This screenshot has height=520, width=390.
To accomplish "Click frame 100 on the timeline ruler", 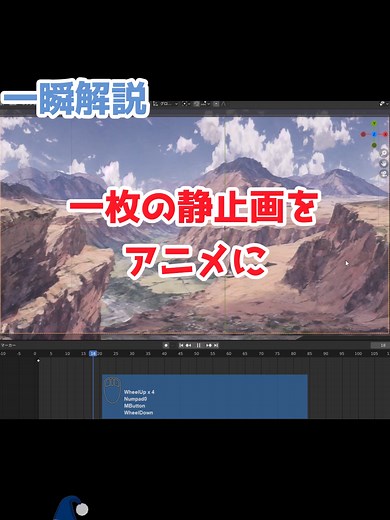I will click(x=358, y=353).
